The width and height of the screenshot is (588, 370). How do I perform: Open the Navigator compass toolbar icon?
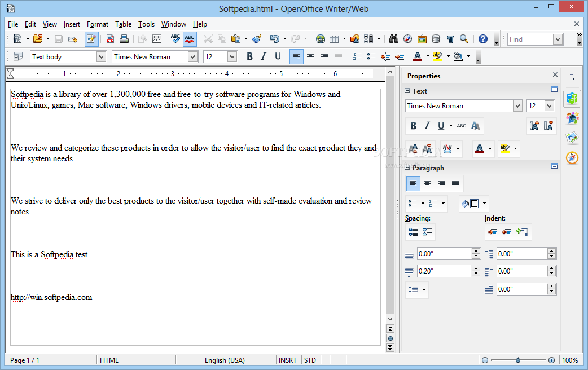(x=407, y=39)
